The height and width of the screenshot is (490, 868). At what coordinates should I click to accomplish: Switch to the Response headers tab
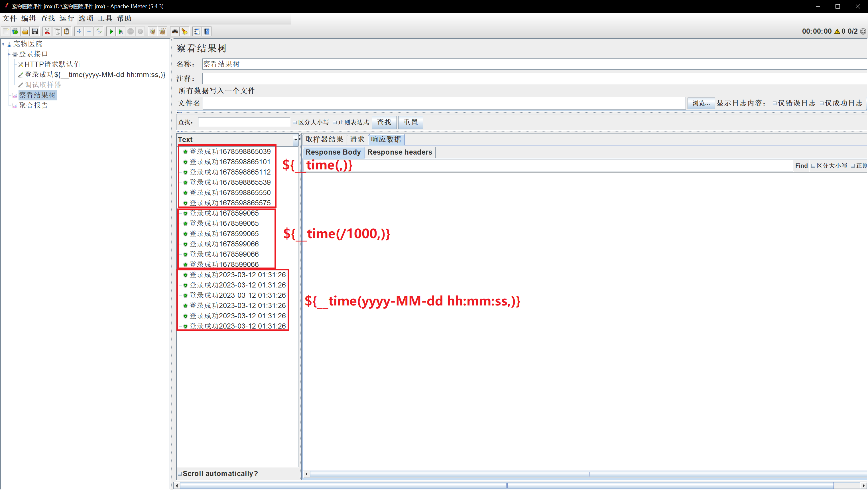point(400,152)
